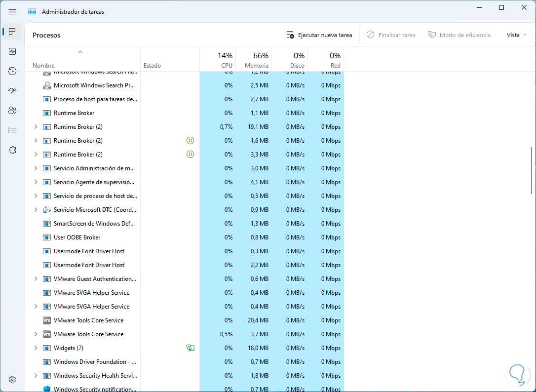
Task: Click the Widgets (7) process icon
Action: pos(47,348)
